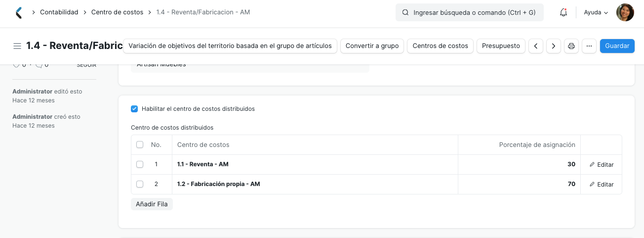
Task: Go to next document arrow
Action: point(554,46)
